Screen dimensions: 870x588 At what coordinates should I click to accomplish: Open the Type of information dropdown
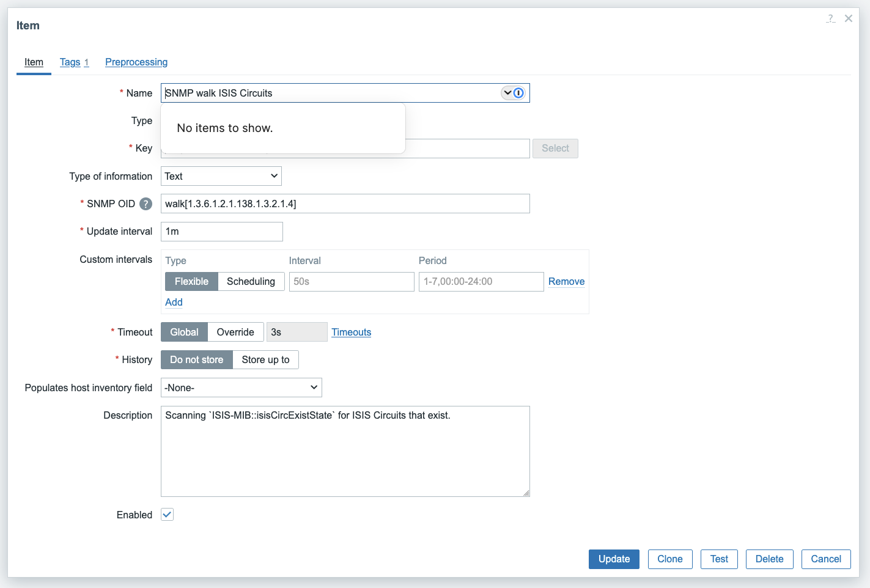(221, 176)
